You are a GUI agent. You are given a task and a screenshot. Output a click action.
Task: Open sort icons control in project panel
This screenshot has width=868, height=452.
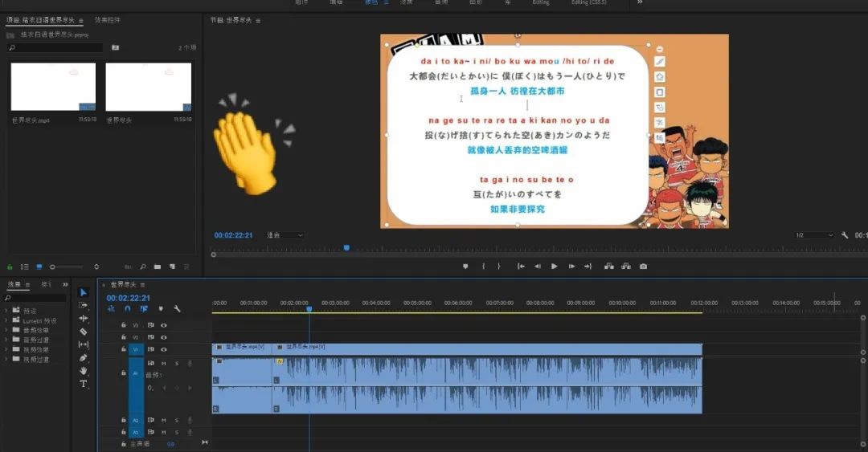pos(96,267)
